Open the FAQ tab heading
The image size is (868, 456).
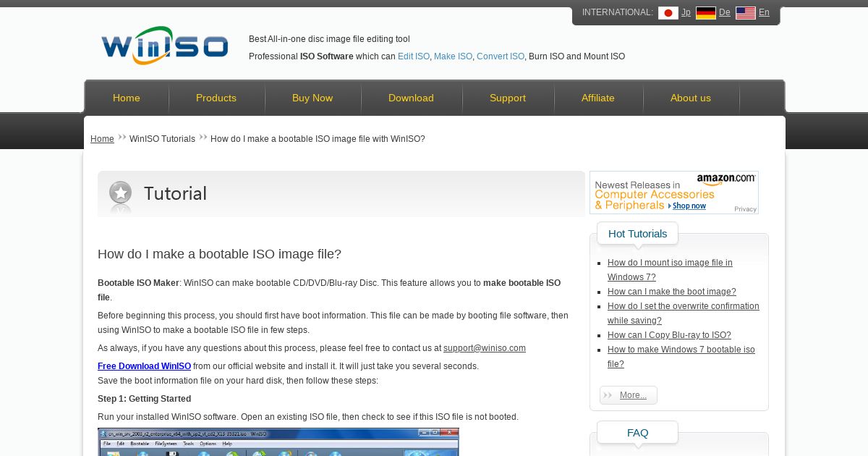pos(637,433)
